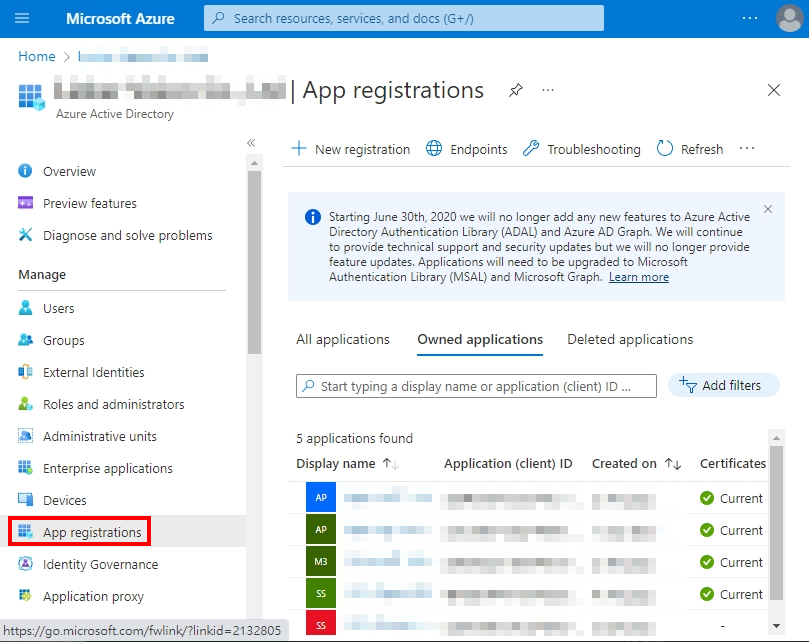Focus the display name or client ID search field
Screen dimensions: 809x642
[x=476, y=386]
